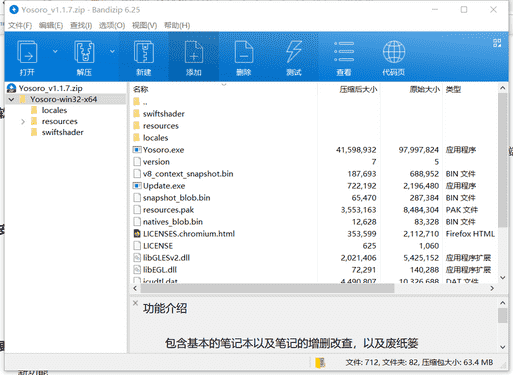Open the 查找(I) menu

point(81,25)
